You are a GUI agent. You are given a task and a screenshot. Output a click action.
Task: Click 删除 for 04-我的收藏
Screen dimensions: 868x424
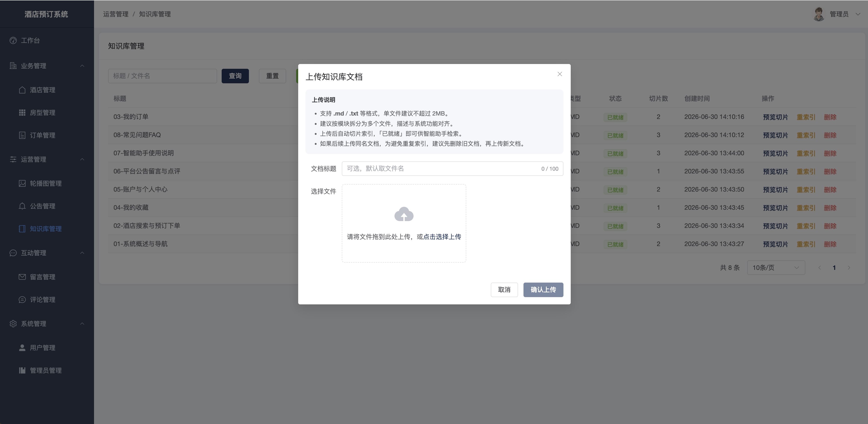tap(830, 208)
